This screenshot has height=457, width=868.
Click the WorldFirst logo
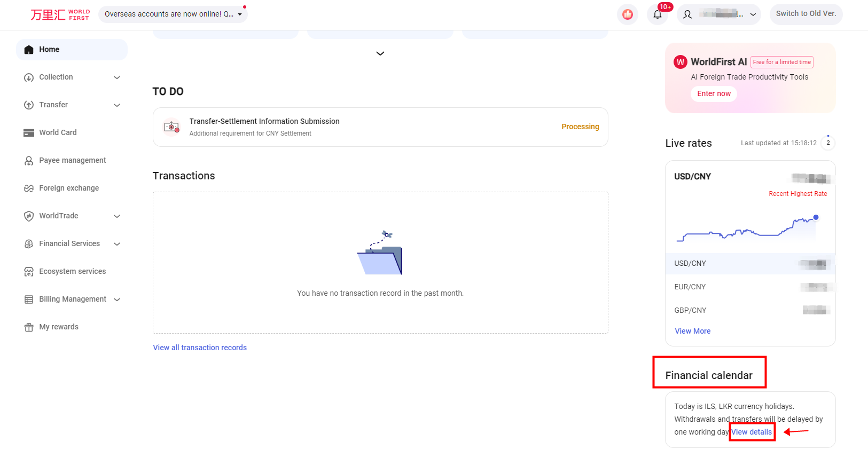tap(60, 14)
